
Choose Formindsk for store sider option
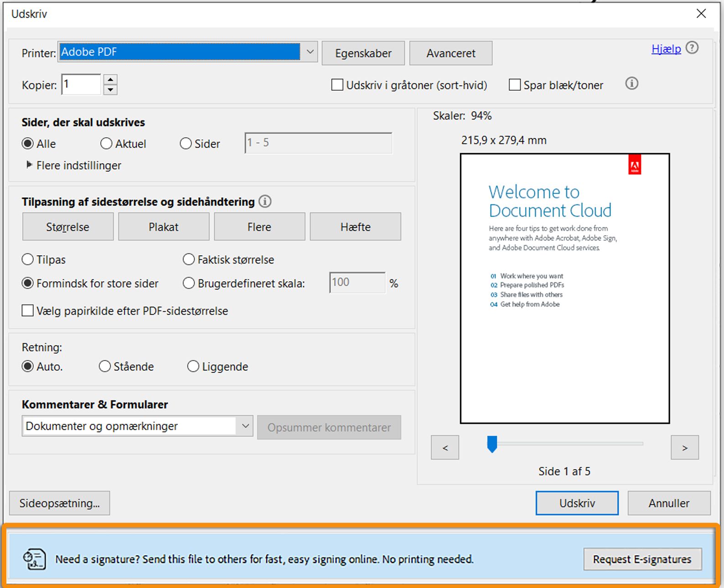pos(28,283)
